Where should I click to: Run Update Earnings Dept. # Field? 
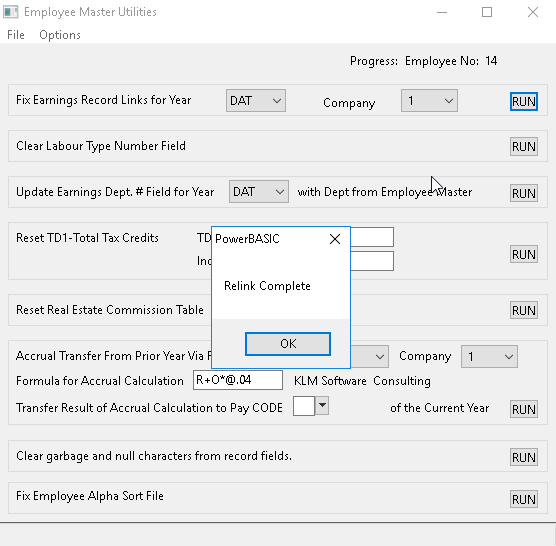(x=524, y=193)
